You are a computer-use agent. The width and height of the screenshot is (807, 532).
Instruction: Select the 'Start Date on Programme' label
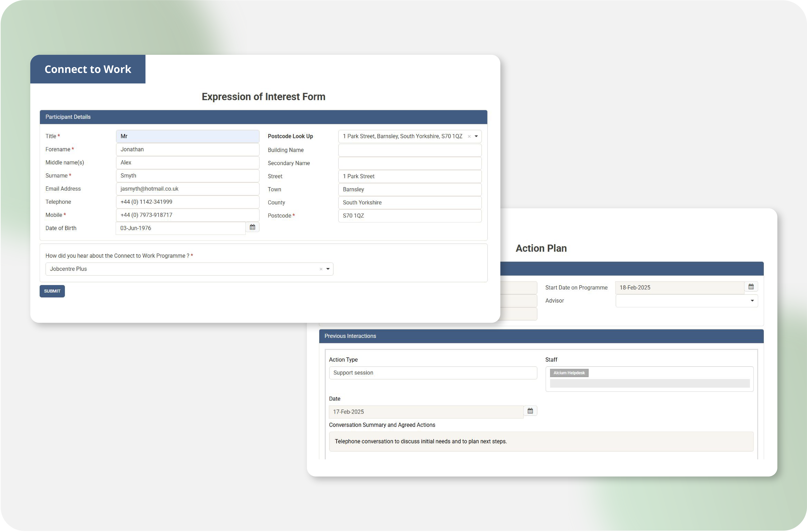click(x=576, y=288)
